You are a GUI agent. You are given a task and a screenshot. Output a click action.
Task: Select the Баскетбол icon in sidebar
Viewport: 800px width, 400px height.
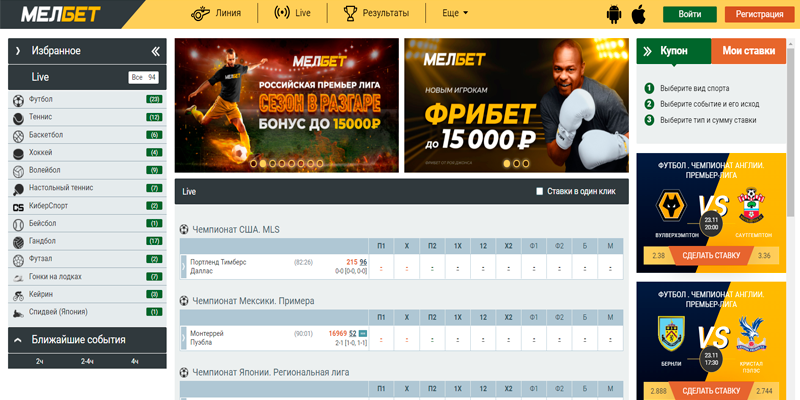click(18, 136)
